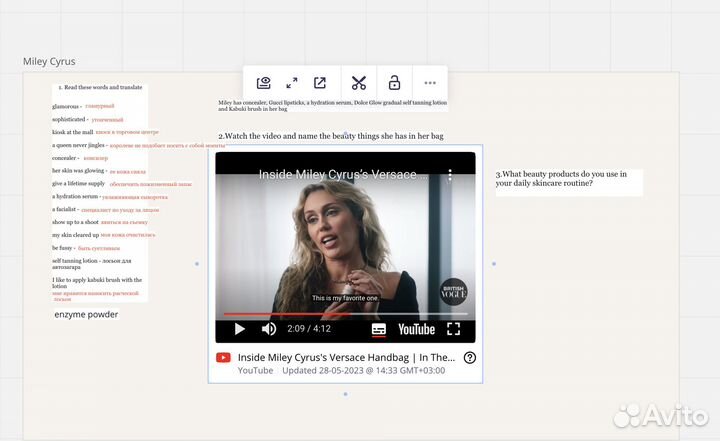Image resolution: width=720 pixels, height=441 pixels.
Task: Expand the embed with the arrows icon
Action: coord(291,83)
